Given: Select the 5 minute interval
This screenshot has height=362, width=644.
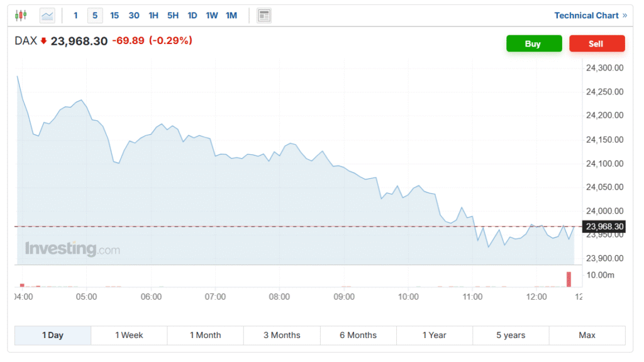Looking at the screenshot, I should point(95,15).
